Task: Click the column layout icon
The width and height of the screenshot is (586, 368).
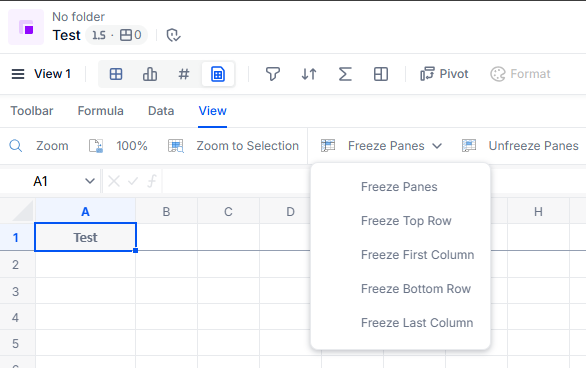Action: click(x=381, y=74)
